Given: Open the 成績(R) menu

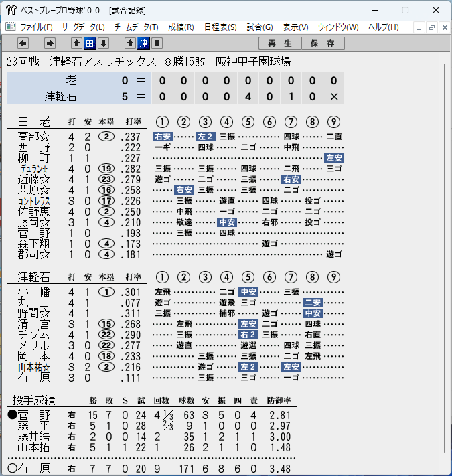Looking at the screenshot, I should (x=181, y=27).
